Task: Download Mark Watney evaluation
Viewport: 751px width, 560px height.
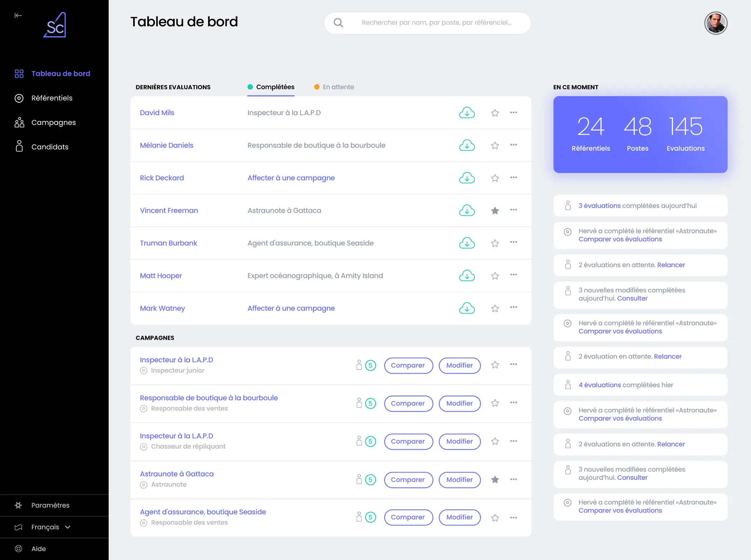Action: pyautogui.click(x=467, y=308)
